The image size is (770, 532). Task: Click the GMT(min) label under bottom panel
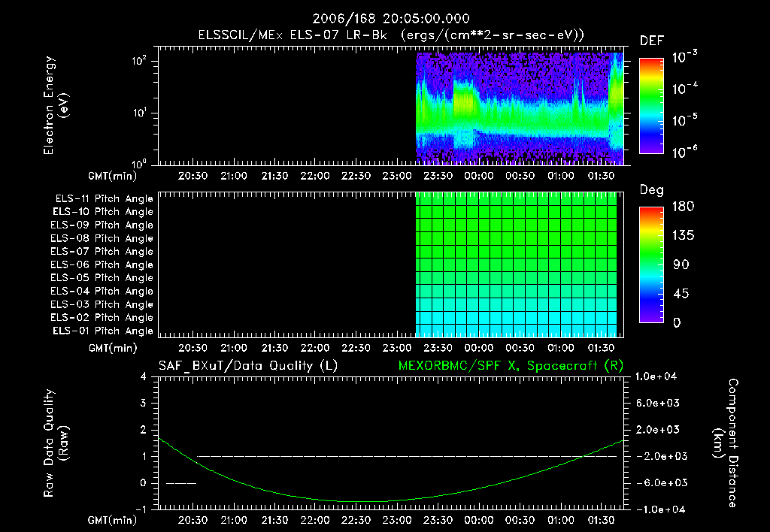pos(113,520)
